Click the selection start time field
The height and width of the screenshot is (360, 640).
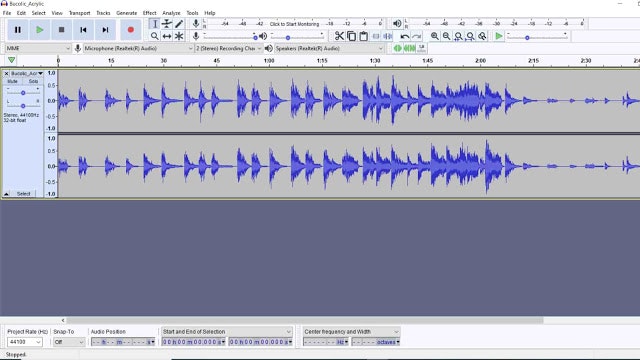(x=193, y=342)
